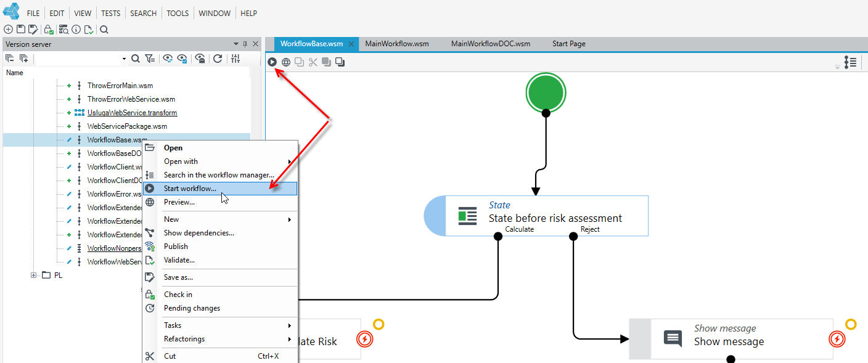Toggle the eye visibility icon with blue checkmark
The image size is (868, 363).
[182, 59]
